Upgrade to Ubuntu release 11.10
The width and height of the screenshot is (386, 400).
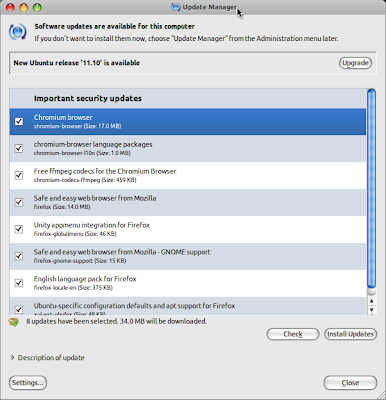(355, 63)
